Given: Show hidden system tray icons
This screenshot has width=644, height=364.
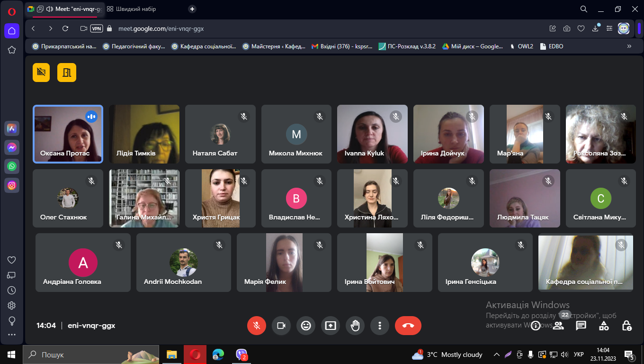Looking at the screenshot, I should (x=496, y=355).
